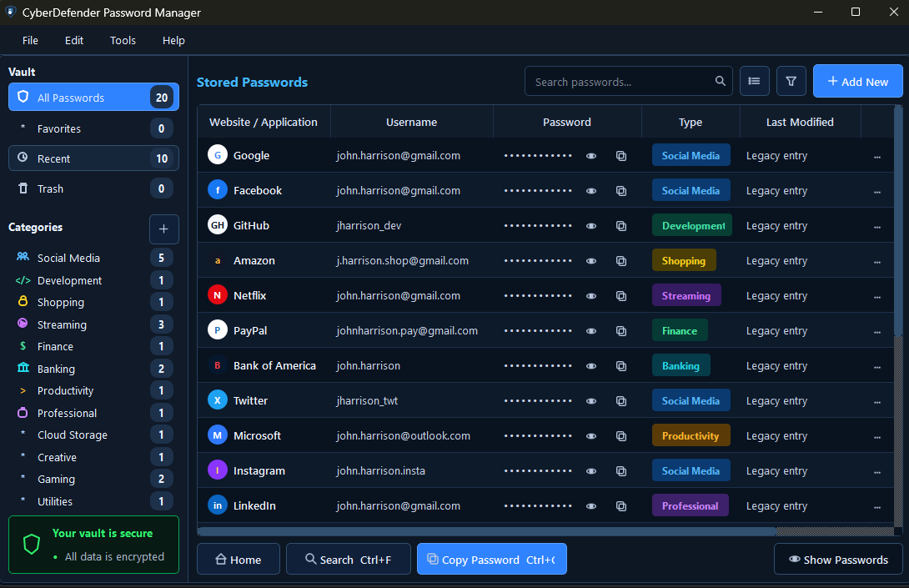Click the LinkedIn avatar icon
The width and height of the screenshot is (909, 588).
pos(218,505)
